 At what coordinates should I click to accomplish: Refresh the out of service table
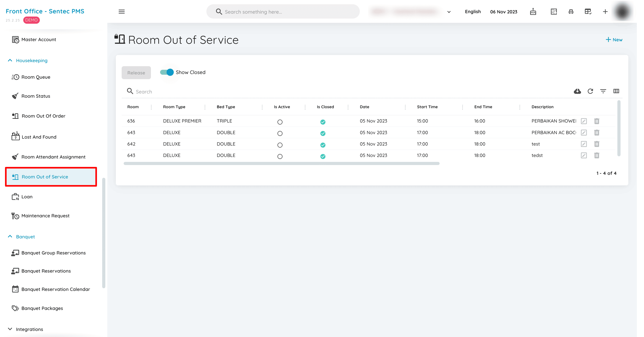[x=590, y=91]
